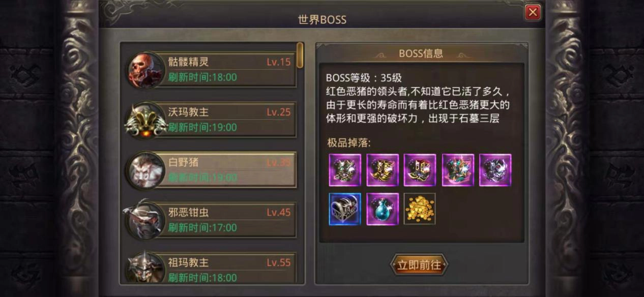The width and height of the screenshot is (644, 297).
Task: Click the 立即前往 button
Action: coord(419,265)
